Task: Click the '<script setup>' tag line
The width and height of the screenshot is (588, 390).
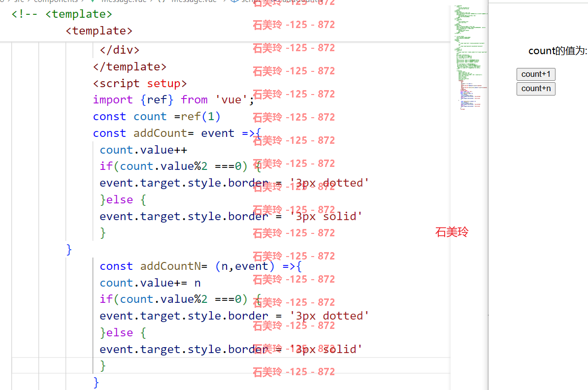Action: pos(140,83)
